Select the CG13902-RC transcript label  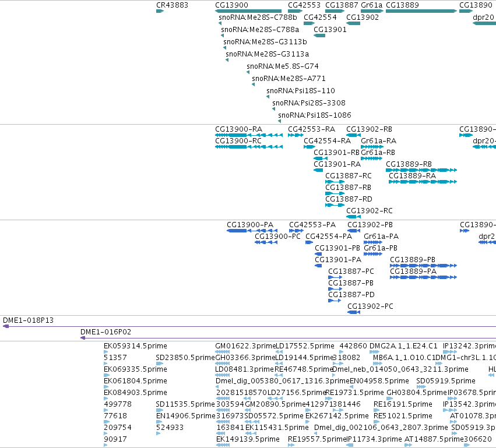click(369, 211)
